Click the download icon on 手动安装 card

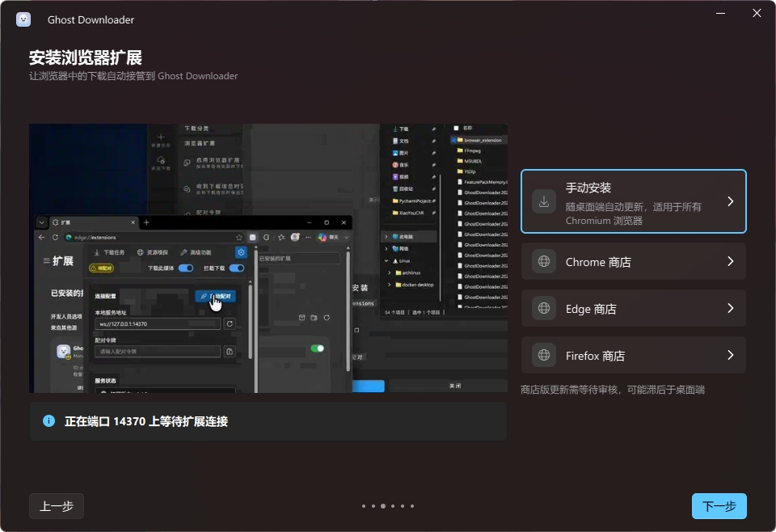[544, 201]
